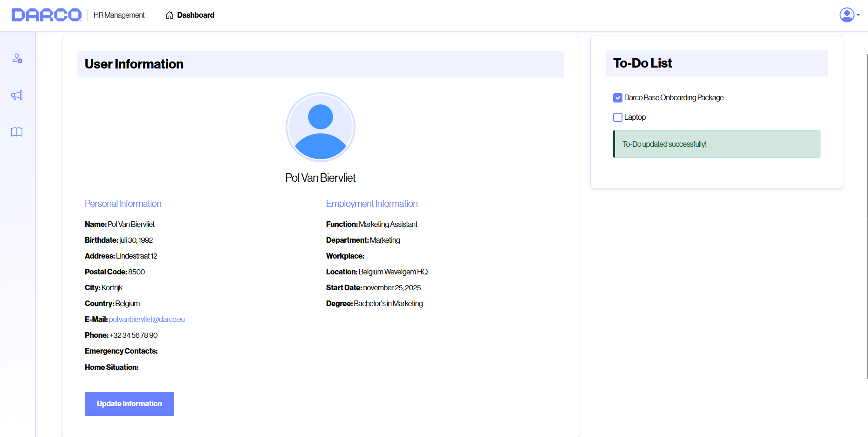Dismiss the To-Do updated notification

716,144
